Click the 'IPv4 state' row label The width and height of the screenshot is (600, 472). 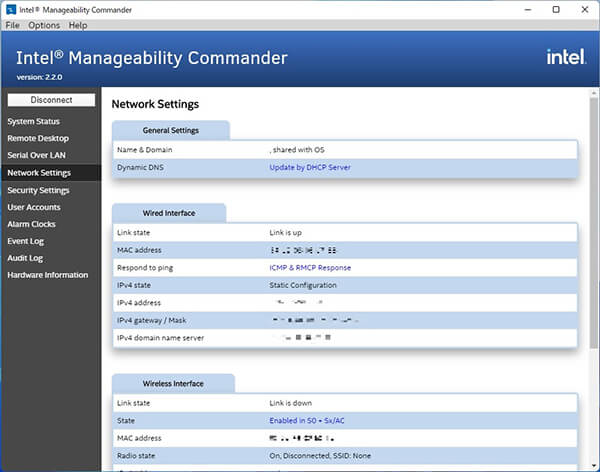(134, 285)
